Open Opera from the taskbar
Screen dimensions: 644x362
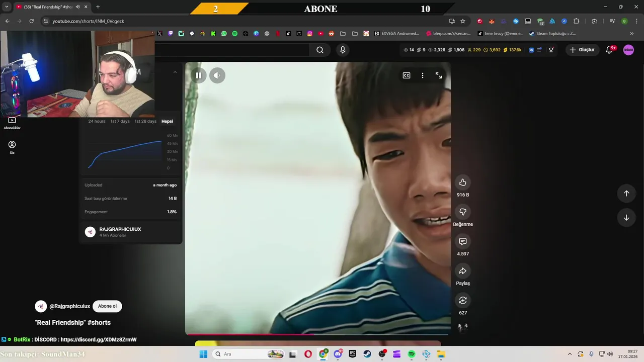tap(308, 354)
